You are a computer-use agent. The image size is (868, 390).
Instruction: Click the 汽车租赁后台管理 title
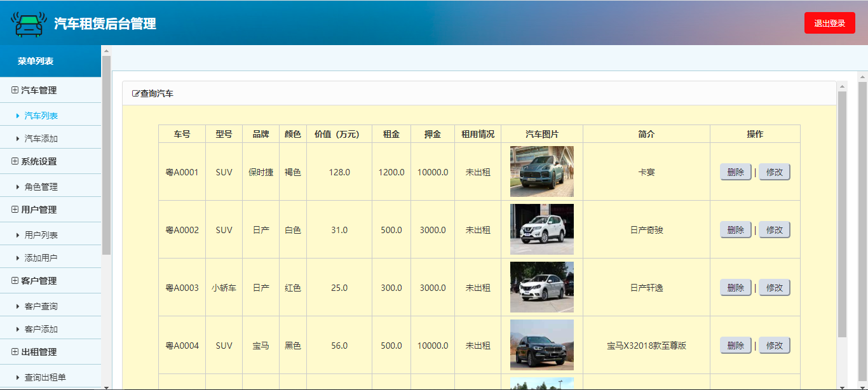pyautogui.click(x=105, y=24)
